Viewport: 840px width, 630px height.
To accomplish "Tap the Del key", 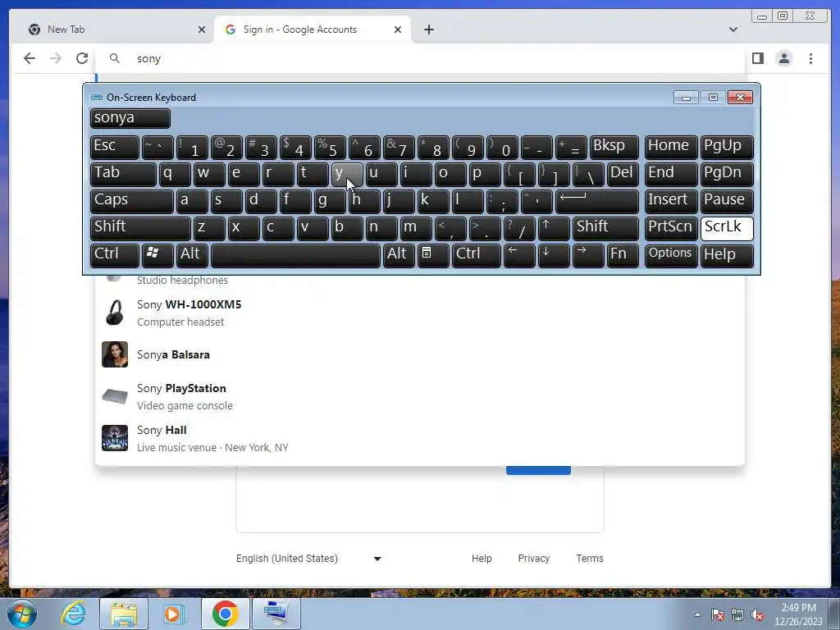I will click(623, 174).
